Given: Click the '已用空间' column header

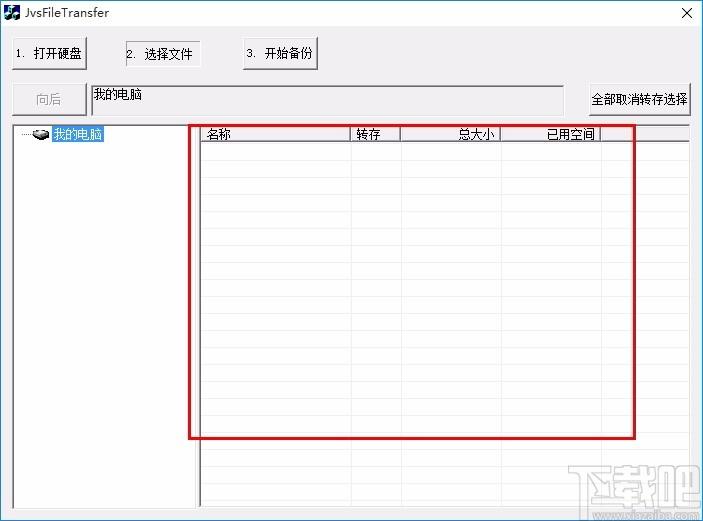Looking at the screenshot, I should click(551, 134).
